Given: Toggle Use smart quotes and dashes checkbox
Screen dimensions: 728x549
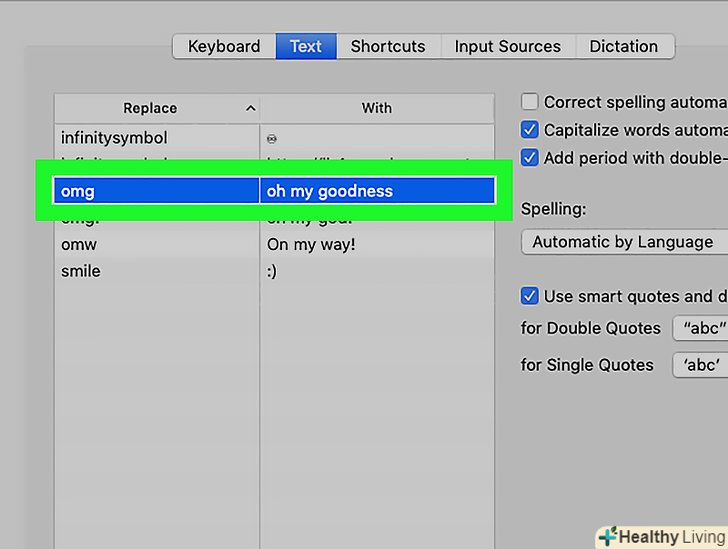Looking at the screenshot, I should pyautogui.click(x=530, y=296).
